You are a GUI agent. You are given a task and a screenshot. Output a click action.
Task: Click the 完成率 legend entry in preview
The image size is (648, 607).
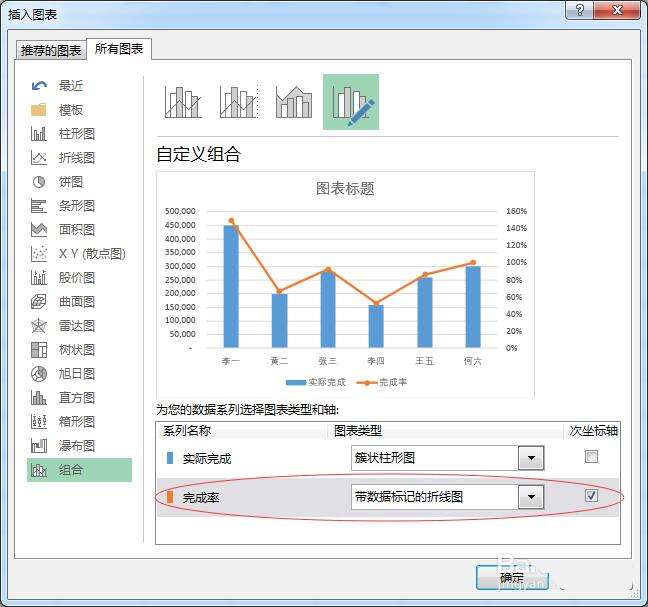pos(382,382)
